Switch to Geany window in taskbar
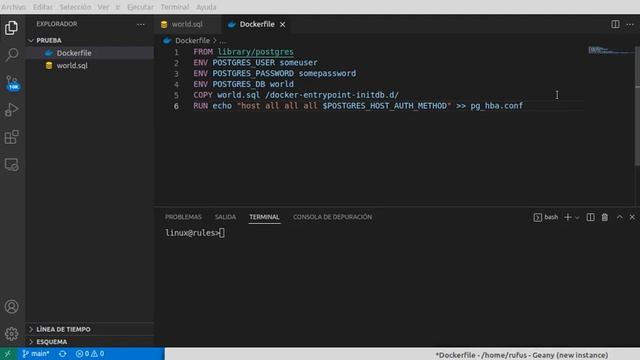Screen dimensions: 640x360 522,355
